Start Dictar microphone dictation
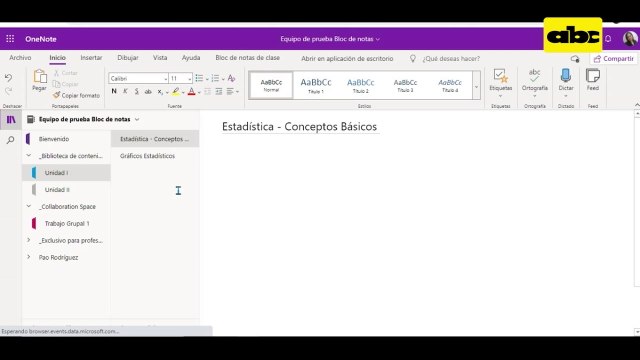Viewport: 640px width, 360px height. click(x=566, y=83)
